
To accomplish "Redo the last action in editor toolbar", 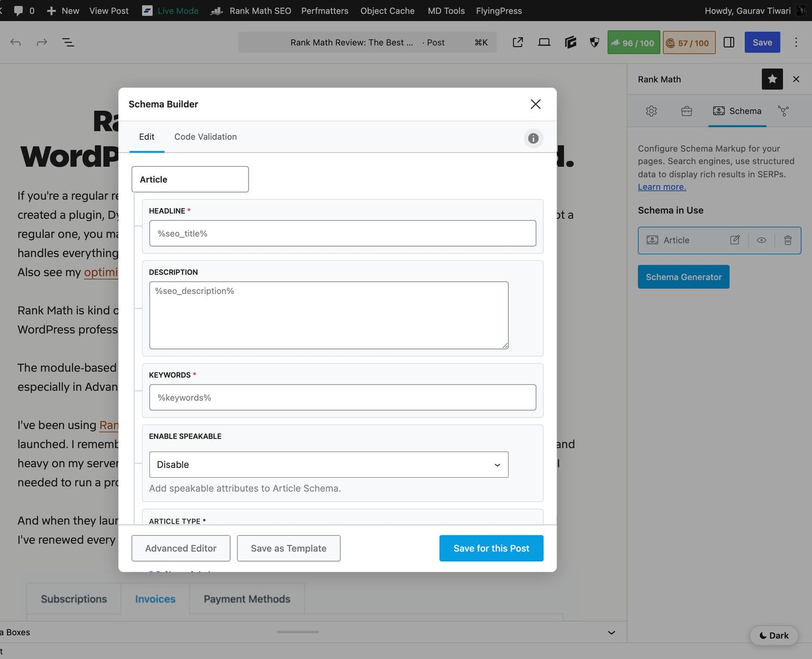I will pos(42,42).
